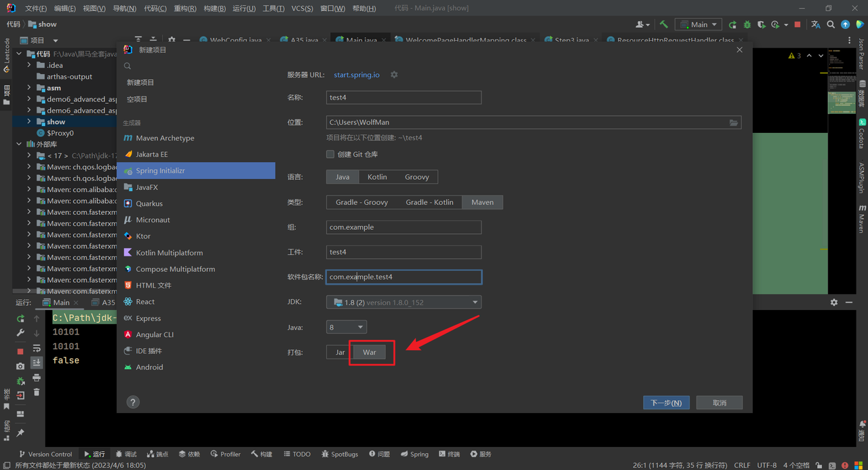Open Run panel settings gear icon
The height and width of the screenshot is (470, 868).
pyautogui.click(x=834, y=302)
